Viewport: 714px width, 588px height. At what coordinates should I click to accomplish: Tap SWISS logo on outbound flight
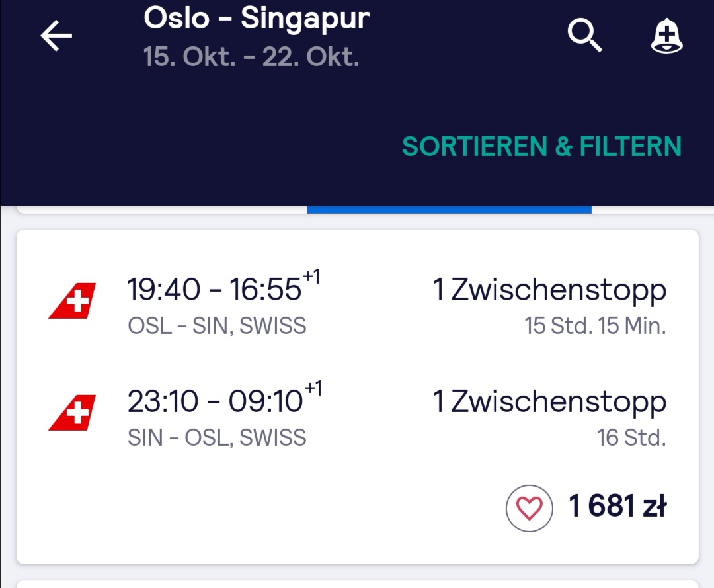coord(73,301)
